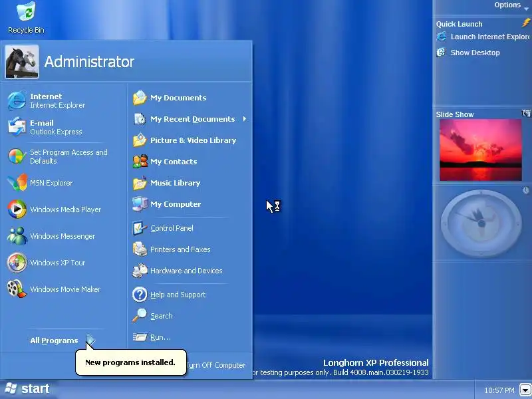Open the Windows Movie Maker film reel icon
Viewport: 532px width, 399px height.
(x=17, y=289)
